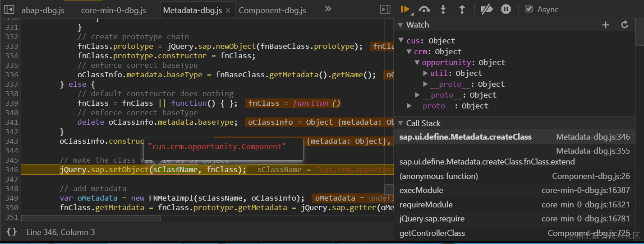Image resolution: width=644 pixels, height=244 pixels.
Task: Close the Metadata-dbg.js tab
Action: (x=228, y=10)
